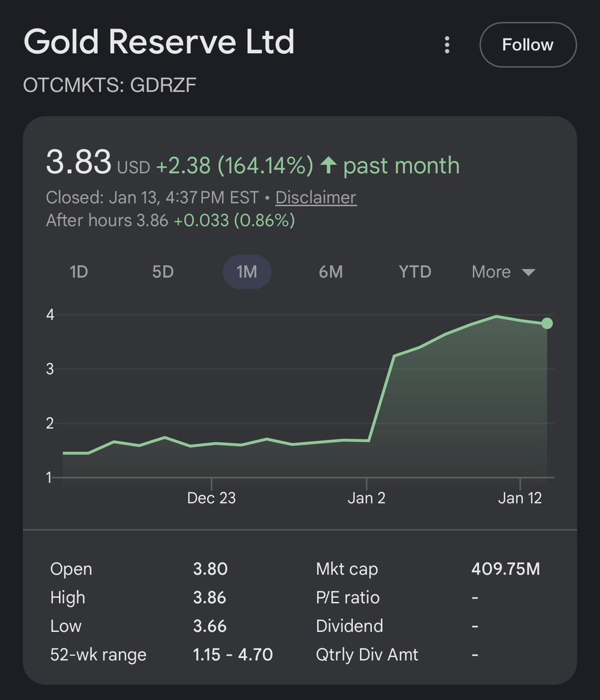Image resolution: width=600 pixels, height=700 pixels.
Task: Select the 5D time range tab
Action: coord(163,272)
